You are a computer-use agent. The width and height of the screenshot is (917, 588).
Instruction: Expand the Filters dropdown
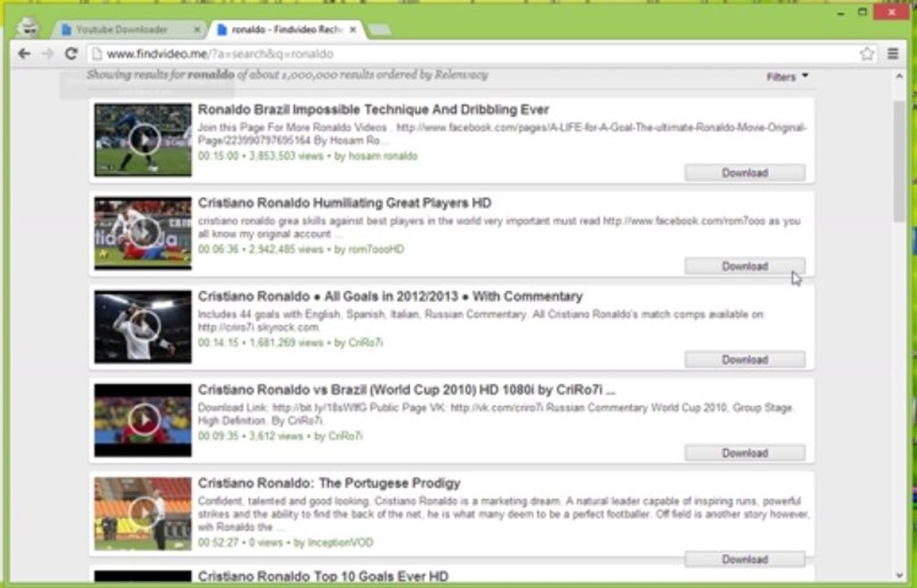[x=787, y=77]
